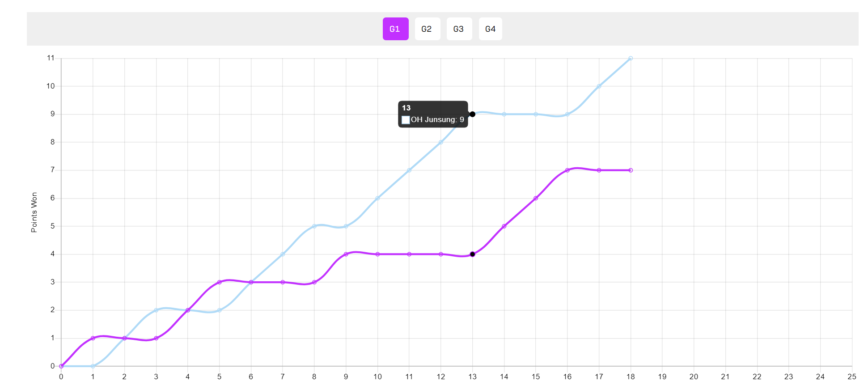The height and width of the screenshot is (381, 868).
Task: Select the final blue point at 11 points
Action: 631,58
